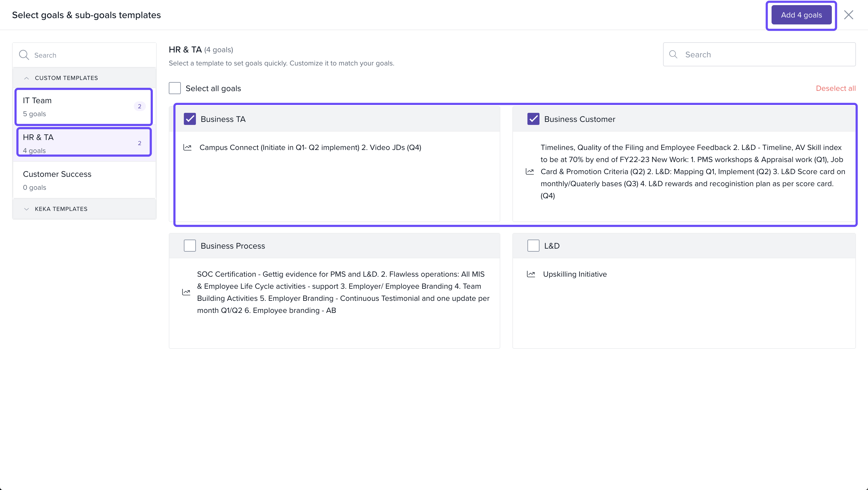Check the Business Process goal
Image resolution: width=868 pixels, height=490 pixels.
[x=190, y=246]
